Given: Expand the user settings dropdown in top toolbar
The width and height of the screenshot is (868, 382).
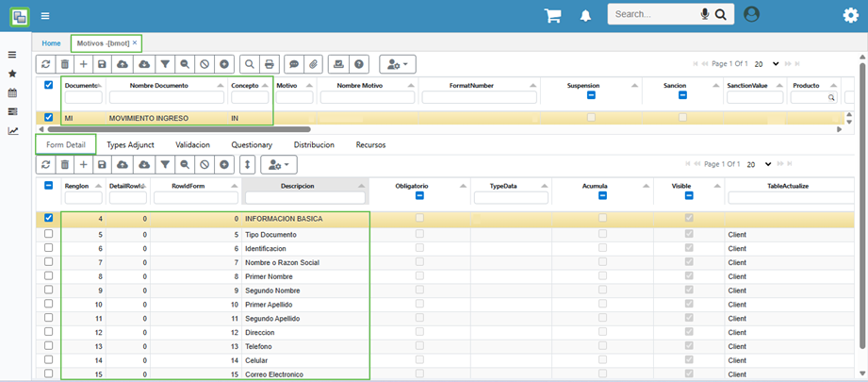Looking at the screenshot, I should (397, 64).
